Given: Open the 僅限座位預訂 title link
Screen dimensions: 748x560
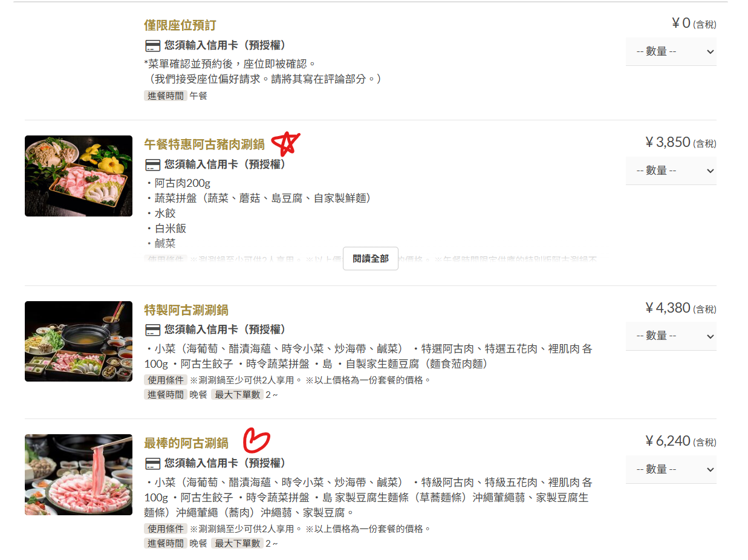Looking at the screenshot, I should 180,25.
